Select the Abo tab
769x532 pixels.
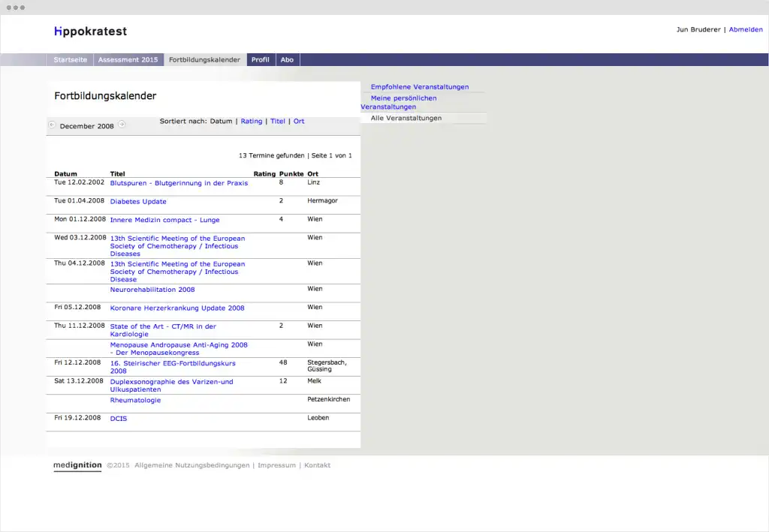pyautogui.click(x=287, y=60)
